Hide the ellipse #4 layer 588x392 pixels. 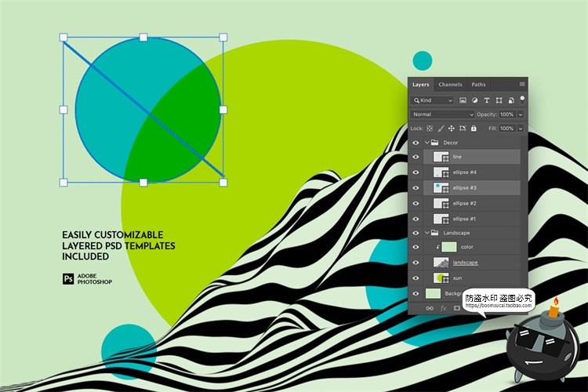click(x=416, y=172)
